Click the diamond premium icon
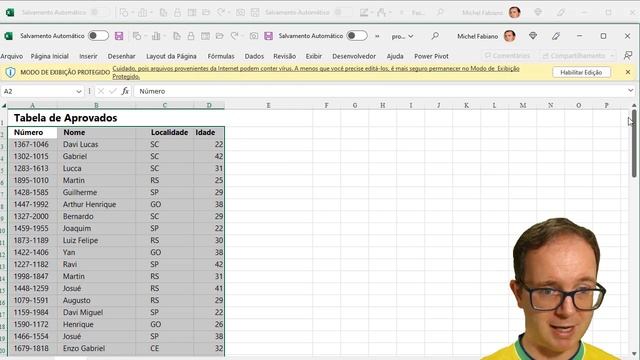This screenshot has height=360, width=640. click(533, 36)
